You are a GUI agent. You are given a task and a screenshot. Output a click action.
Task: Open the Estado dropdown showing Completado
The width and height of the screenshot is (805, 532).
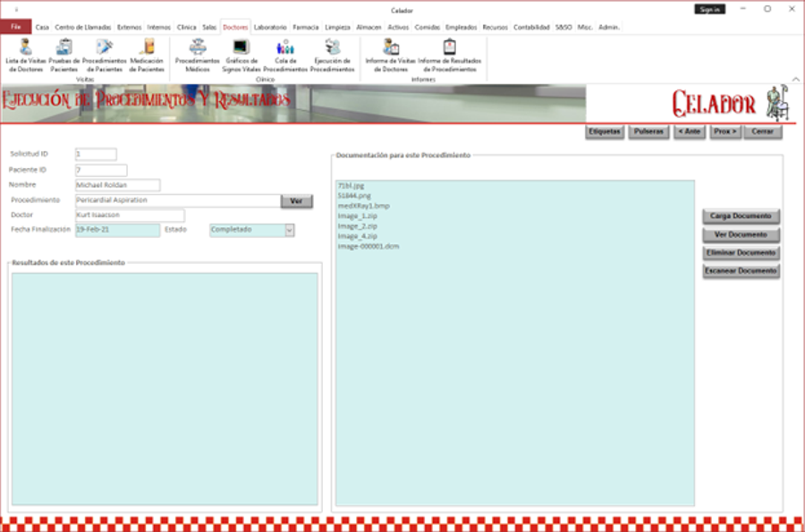288,231
